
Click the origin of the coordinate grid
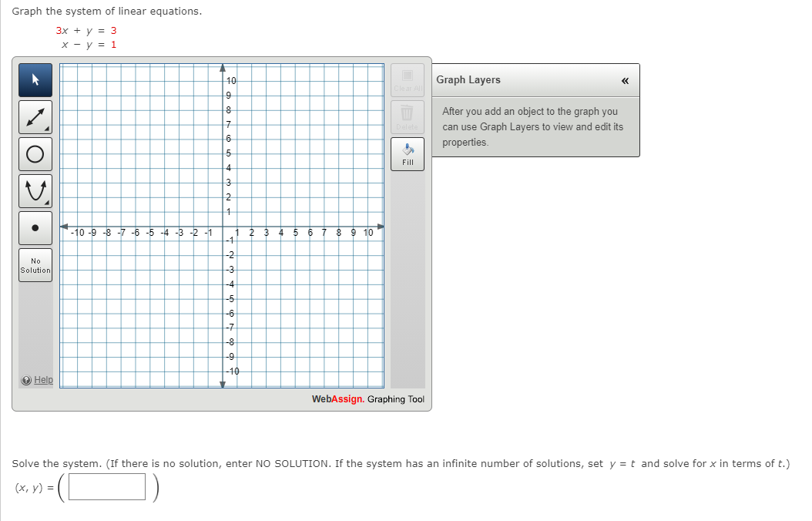(223, 226)
